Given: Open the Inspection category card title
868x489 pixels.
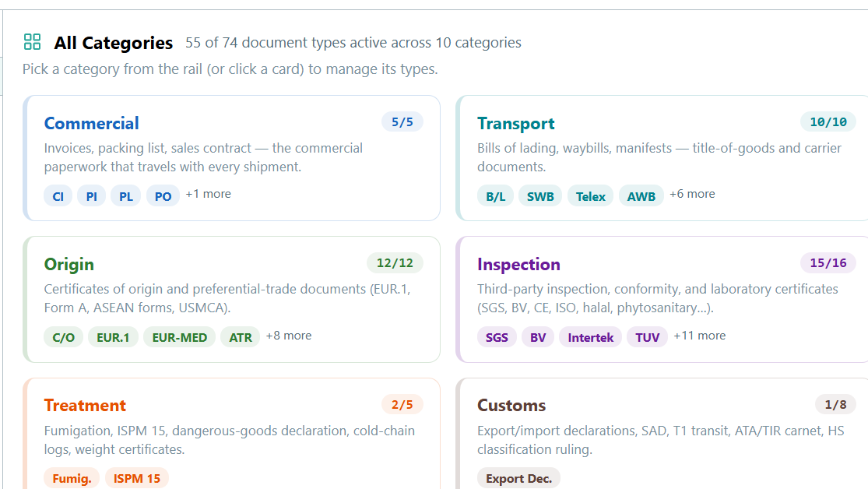Looking at the screenshot, I should (x=518, y=264).
